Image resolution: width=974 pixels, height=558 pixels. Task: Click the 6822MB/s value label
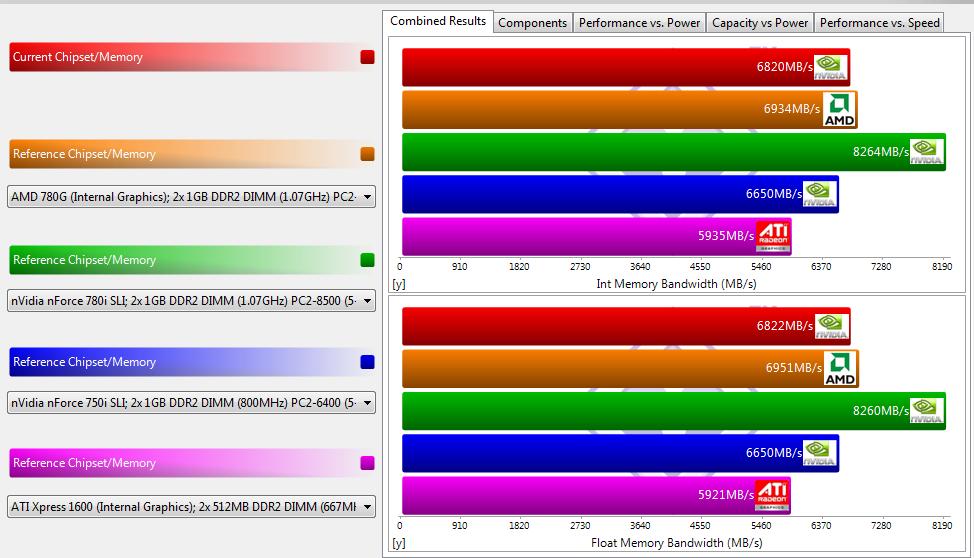[784, 326]
